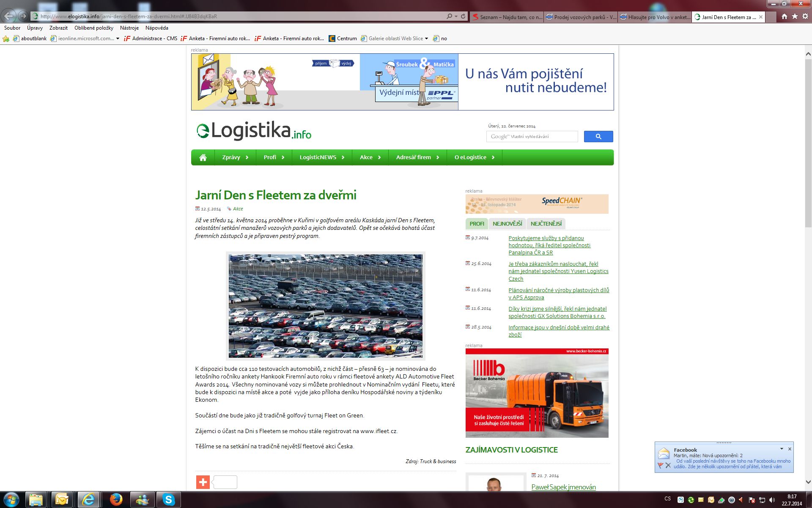Open the Zobrazit menu
This screenshot has height=508, width=812.
point(58,28)
